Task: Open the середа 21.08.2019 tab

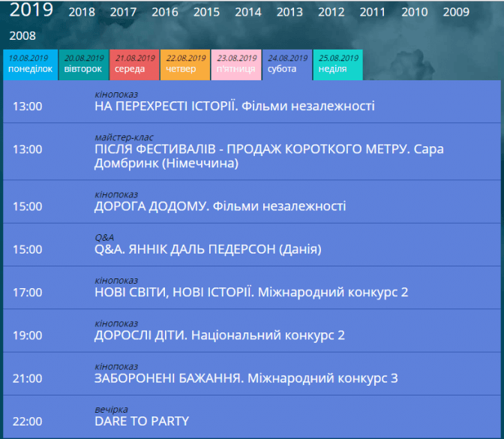Action: click(x=134, y=64)
